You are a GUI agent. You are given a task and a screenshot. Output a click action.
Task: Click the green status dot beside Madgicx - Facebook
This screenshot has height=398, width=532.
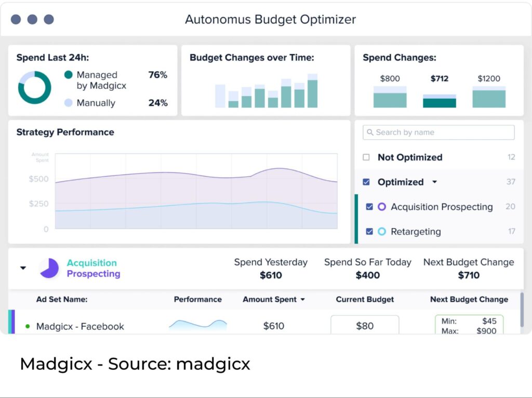tap(28, 326)
